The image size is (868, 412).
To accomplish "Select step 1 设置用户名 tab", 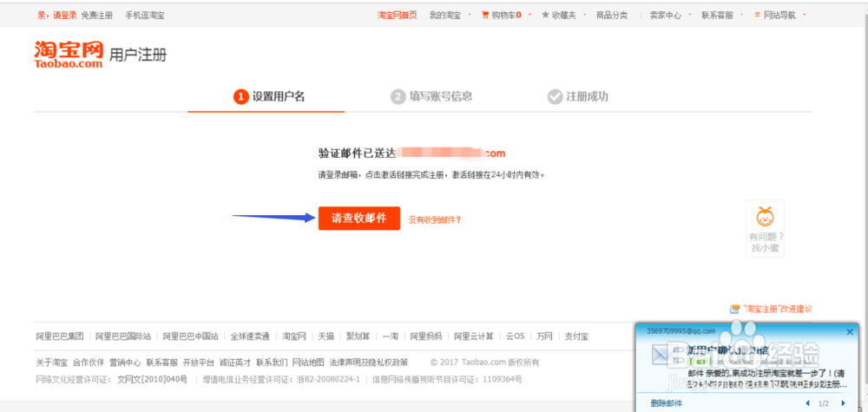I will tap(269, 97).
